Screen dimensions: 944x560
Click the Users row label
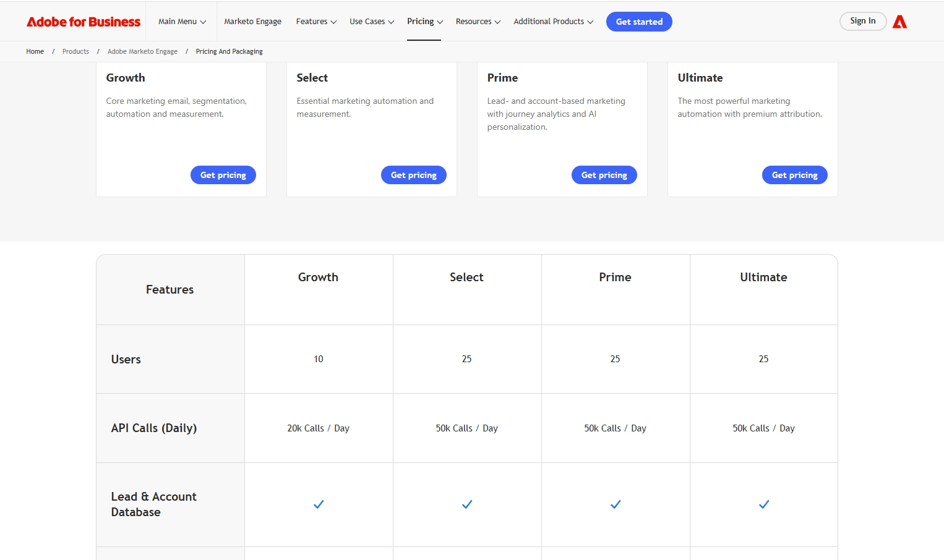(x=126, y=359)
